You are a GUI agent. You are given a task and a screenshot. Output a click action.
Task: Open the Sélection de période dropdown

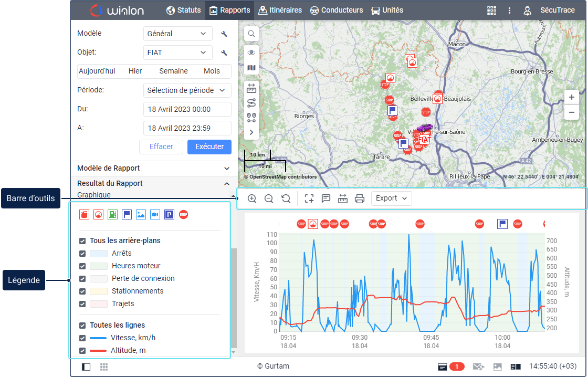[187, 90]
